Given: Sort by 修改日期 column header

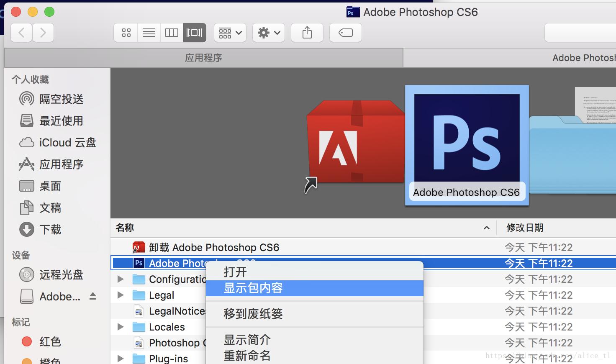Looking at the screenshot, I should tap(525, 228).
